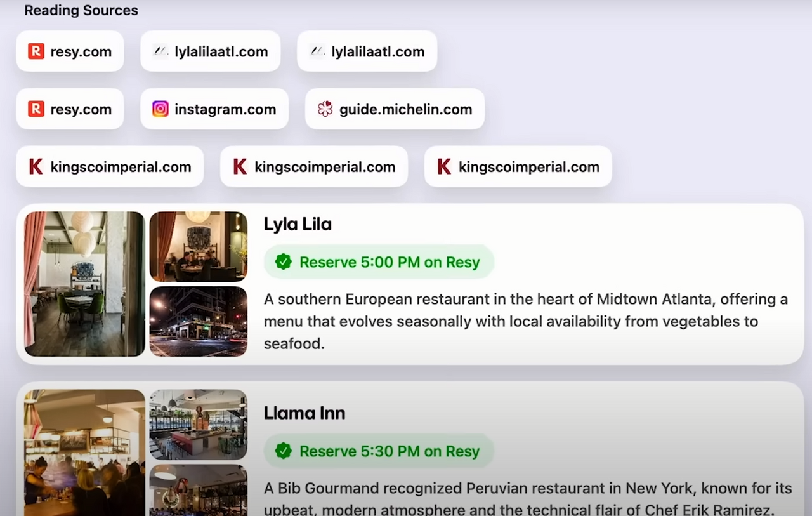
Task: Click the first lylalilaatl.com favicon in the top row
Action: tap(160, 51)
